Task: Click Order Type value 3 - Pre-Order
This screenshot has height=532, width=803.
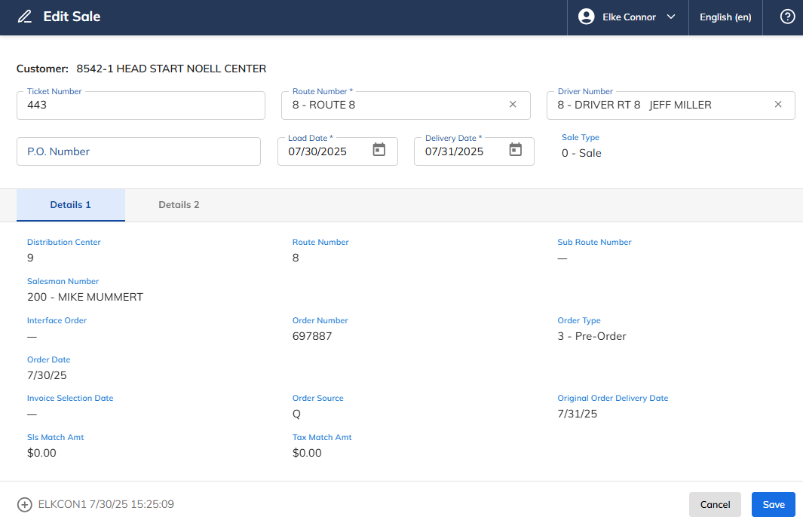Action: [x=591, y=336]
